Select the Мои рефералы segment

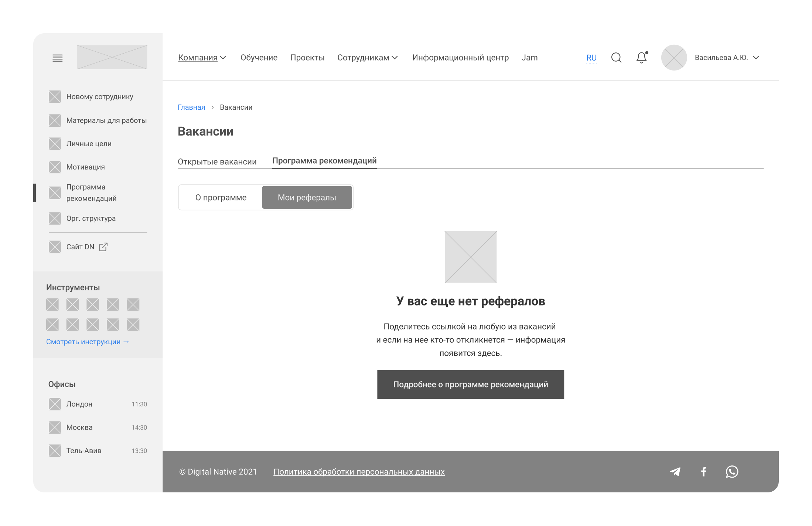pos(307,198)
